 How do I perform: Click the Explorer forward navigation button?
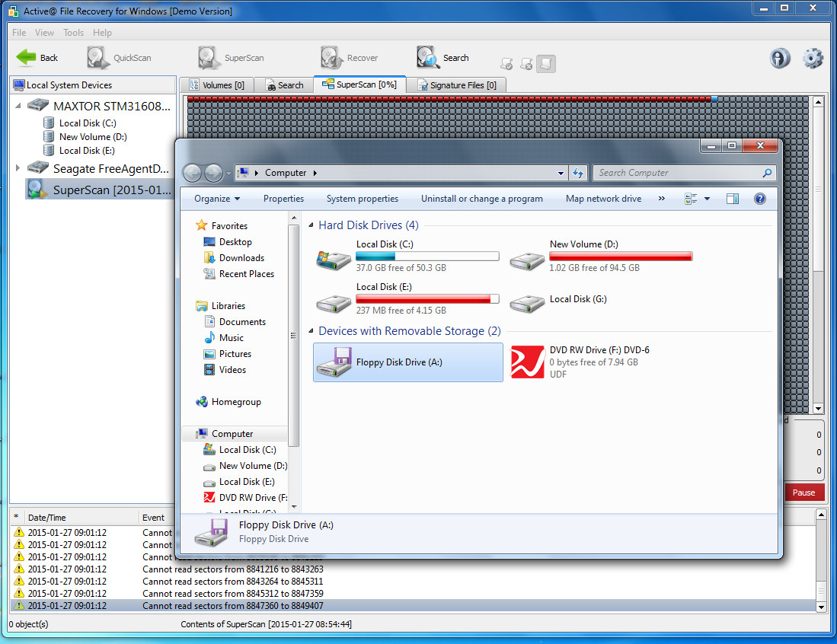[213, 172]
